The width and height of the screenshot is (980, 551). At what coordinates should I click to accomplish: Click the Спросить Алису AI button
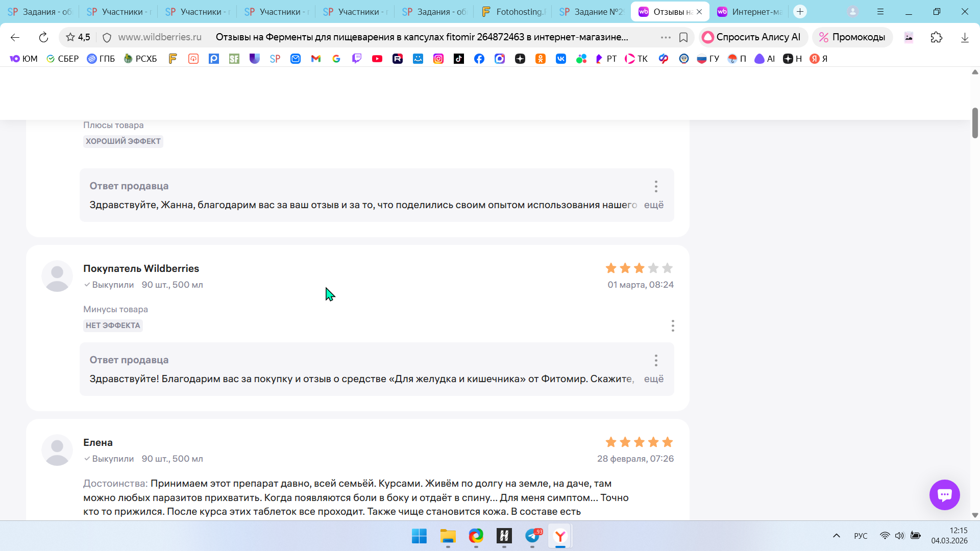(752, 37)
